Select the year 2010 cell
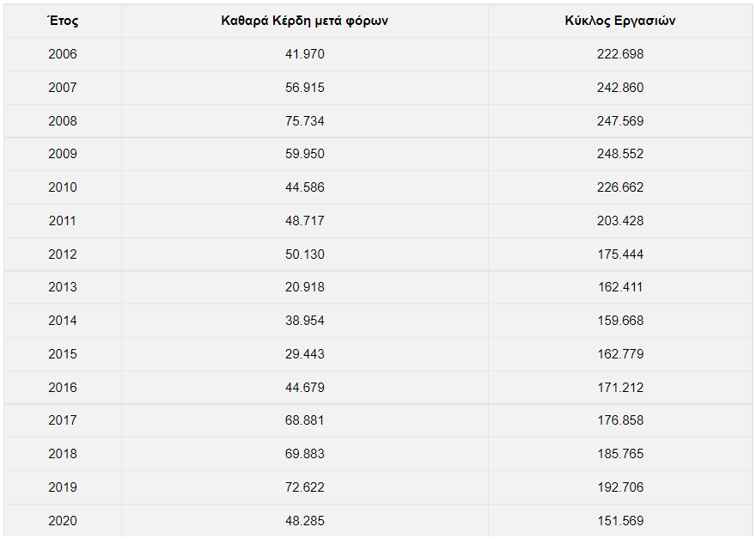The image size is (756, 539). click(63, 187)
